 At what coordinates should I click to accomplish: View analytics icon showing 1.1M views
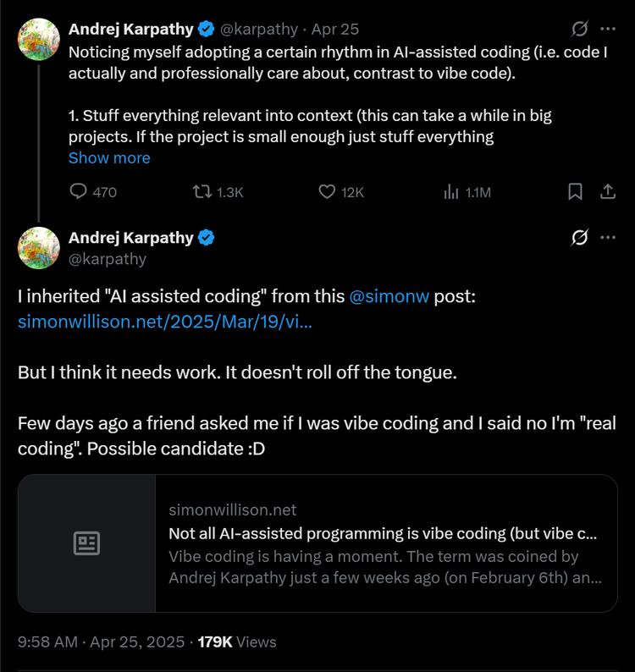coord(451,192)
